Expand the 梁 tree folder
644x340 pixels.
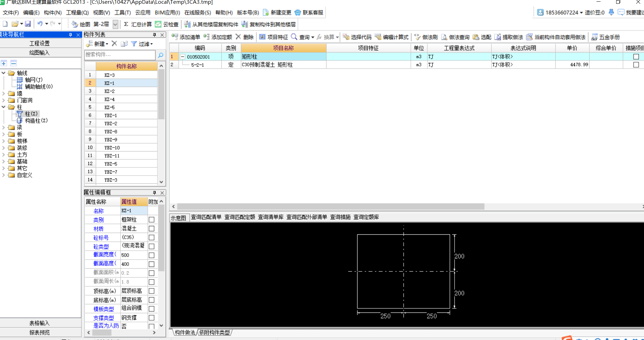pyautogui.click(x=3, y=127)
